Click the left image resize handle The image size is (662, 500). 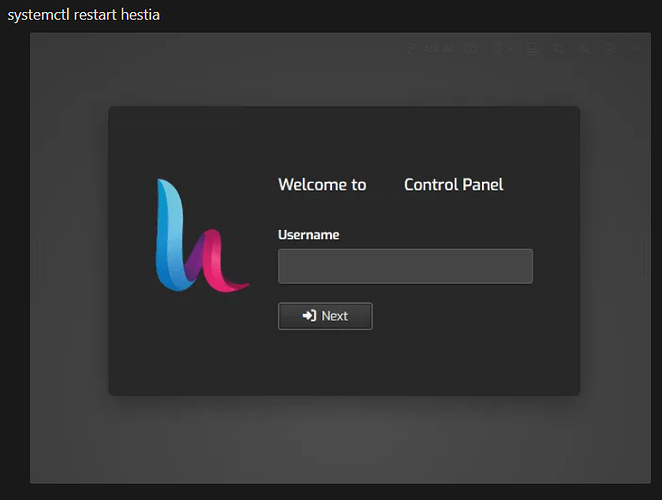(37, 258)
